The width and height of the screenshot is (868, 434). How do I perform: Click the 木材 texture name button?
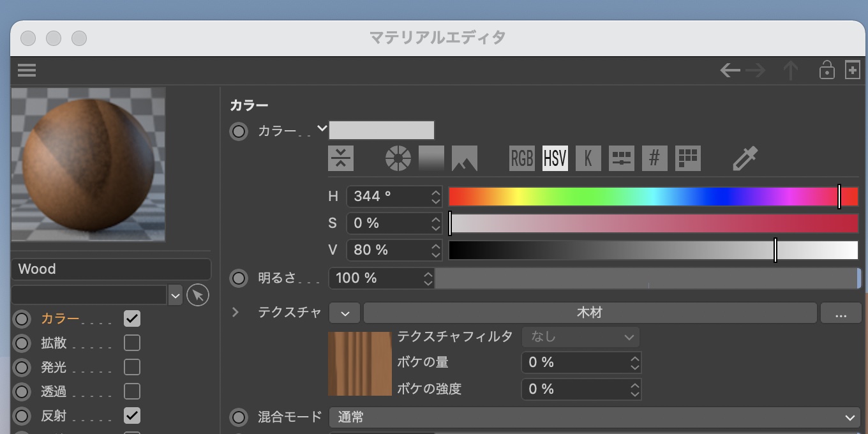click(590, 313)
